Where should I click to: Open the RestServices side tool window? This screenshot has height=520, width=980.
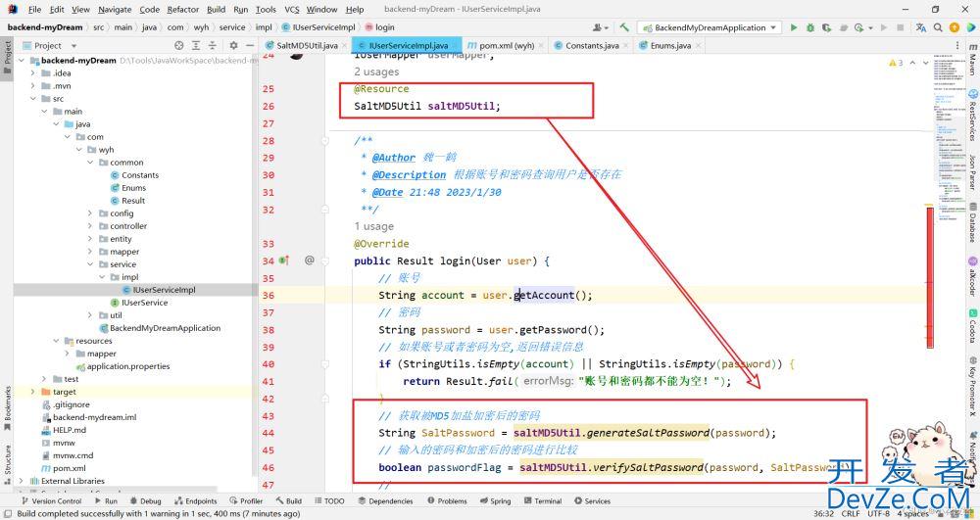(973, 116)
